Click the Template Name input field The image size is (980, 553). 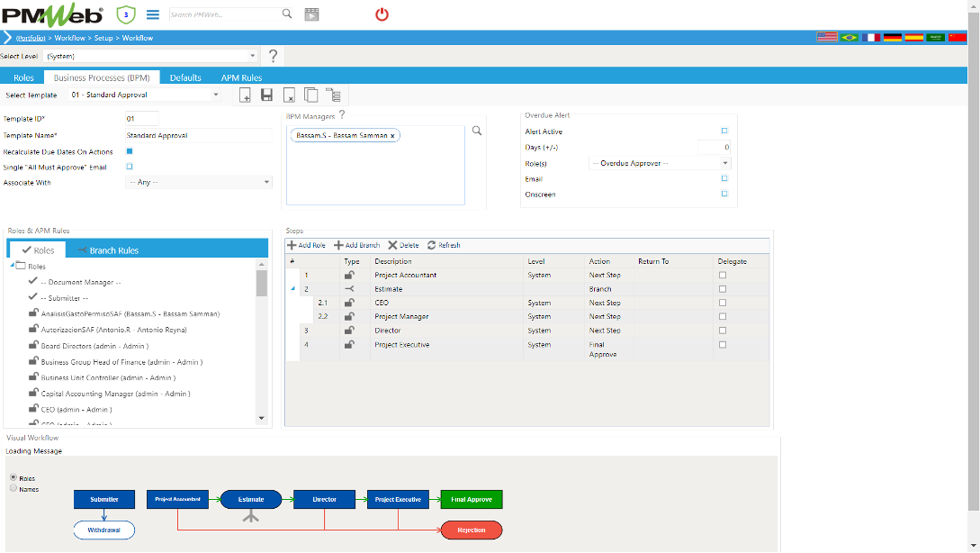point(199,135)
